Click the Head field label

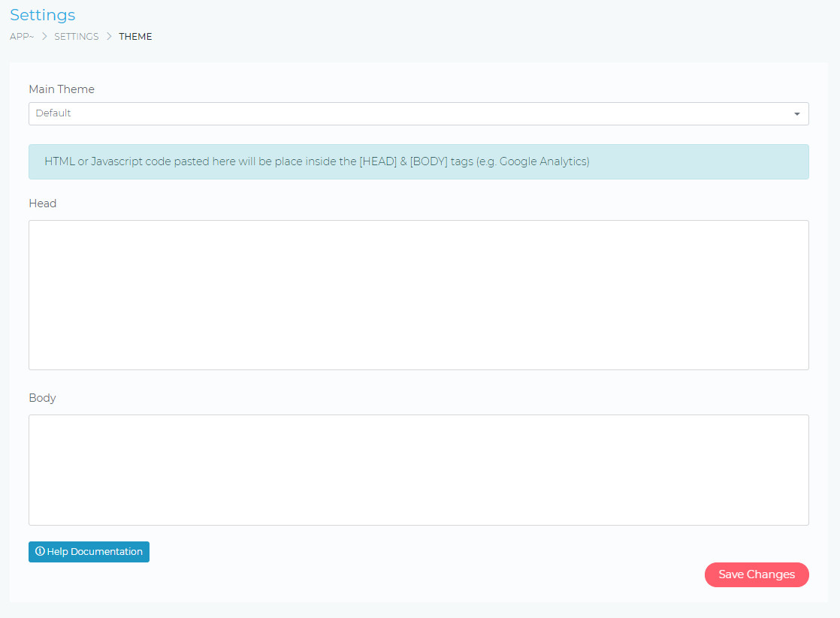point(43,203)
